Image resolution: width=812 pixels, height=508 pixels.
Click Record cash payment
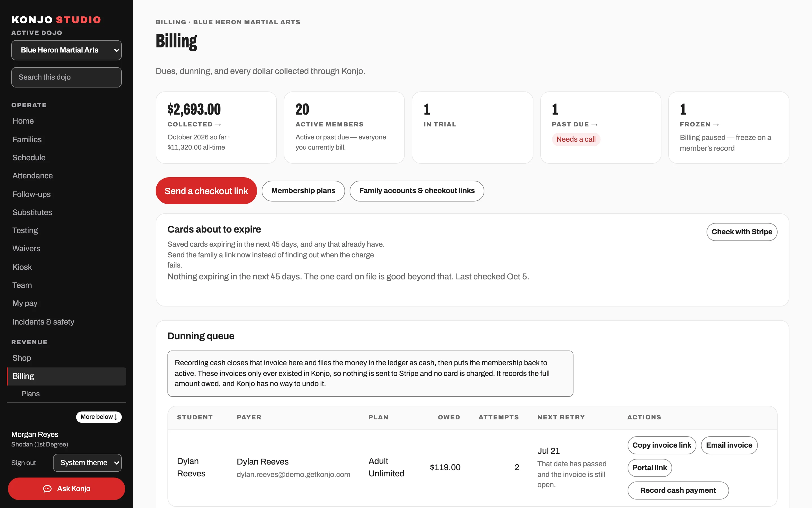point(678,490)
